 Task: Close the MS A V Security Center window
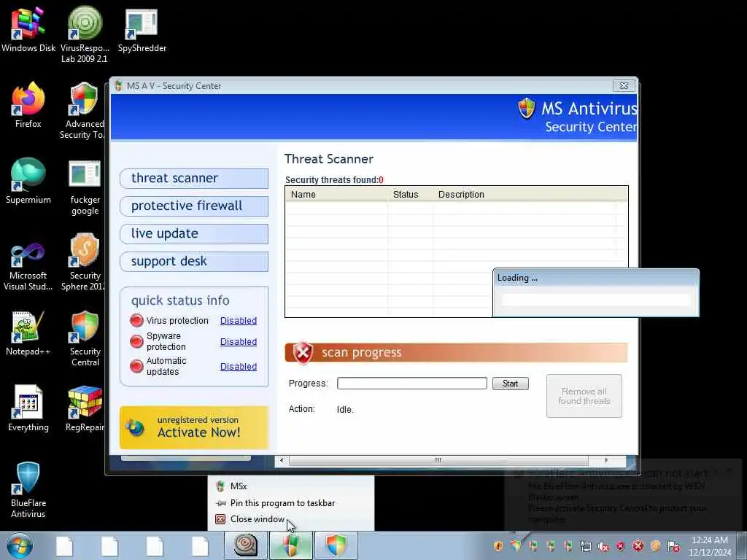(624, 86)
